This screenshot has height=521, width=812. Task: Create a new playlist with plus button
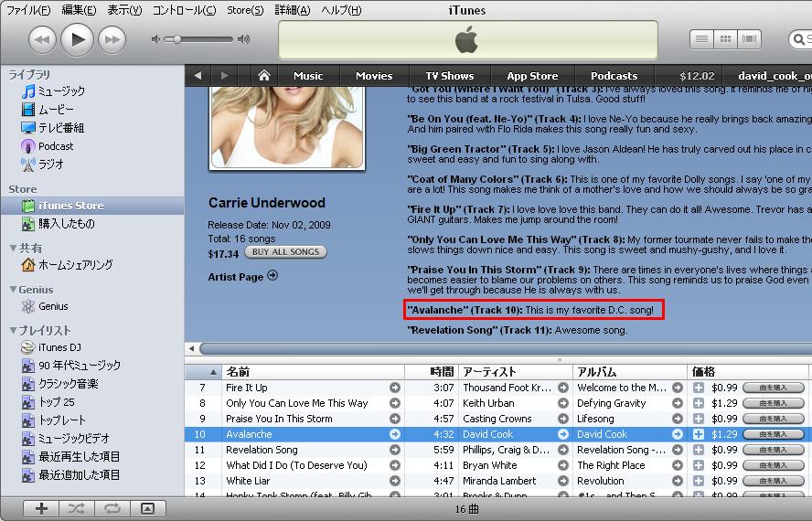(x=41, y=508)
